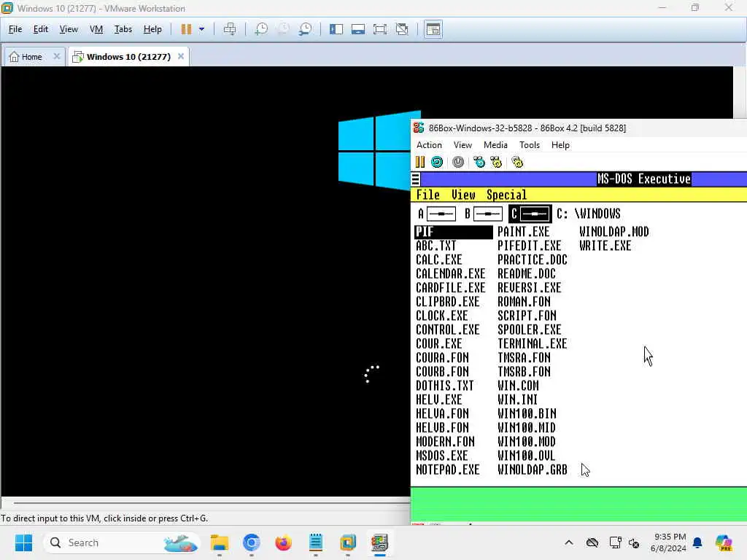The image size is (747, 560).
Task: Close the Windows 10 (21277) tab
Action: pos(181,56)
